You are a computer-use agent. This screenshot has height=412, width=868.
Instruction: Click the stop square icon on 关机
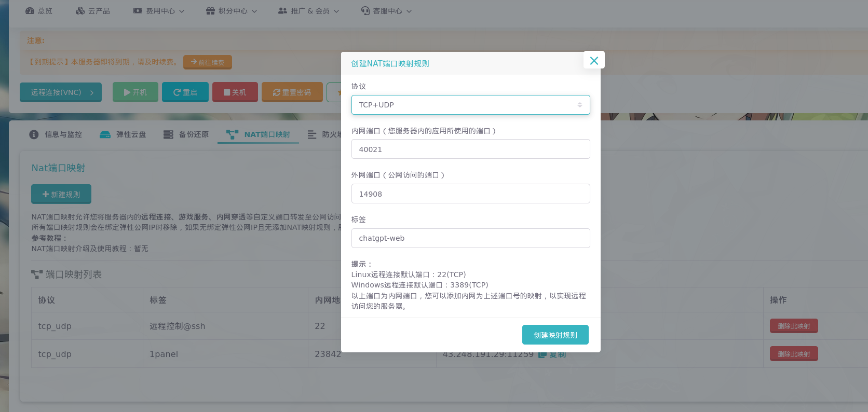[227, 92]
